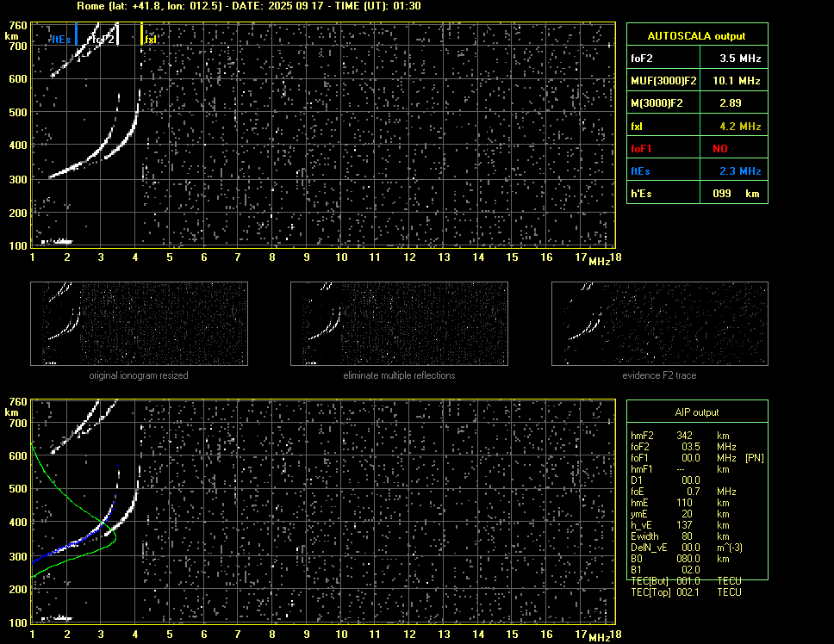
Task: Click the hmE value '110' in AIP output
Action: (685, 503)
